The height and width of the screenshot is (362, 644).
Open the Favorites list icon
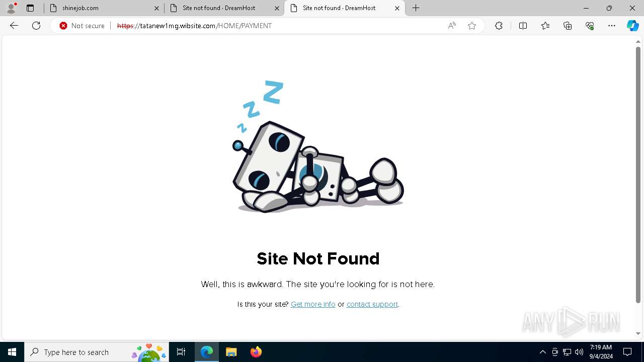click(x=545, y=26)
